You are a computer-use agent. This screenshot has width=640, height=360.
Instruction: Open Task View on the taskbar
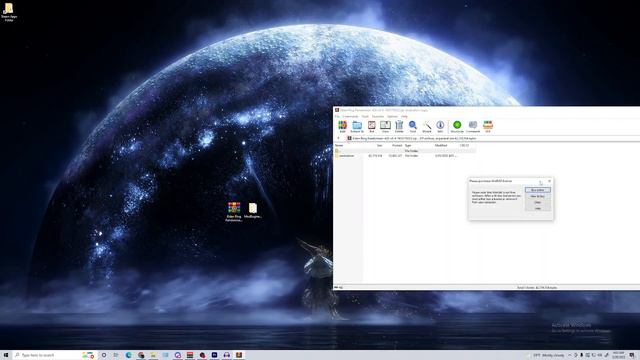click(116, 355)
